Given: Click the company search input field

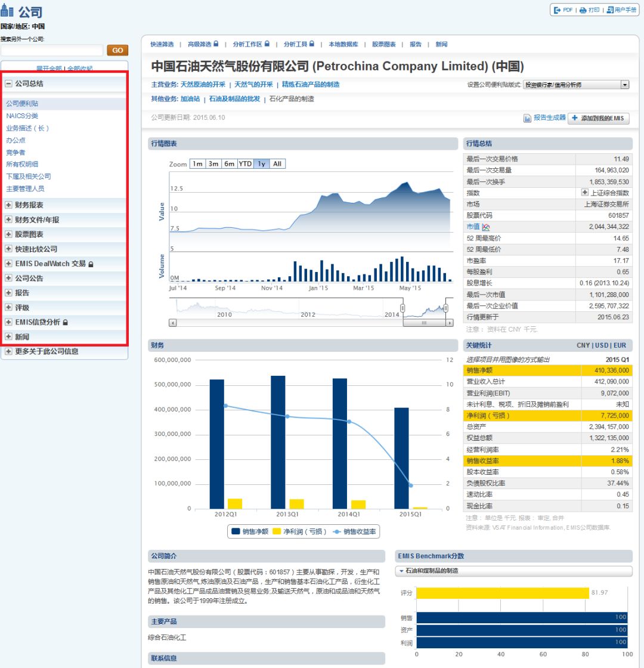Looking at the screenshot, I should click(x=52, y=51).
